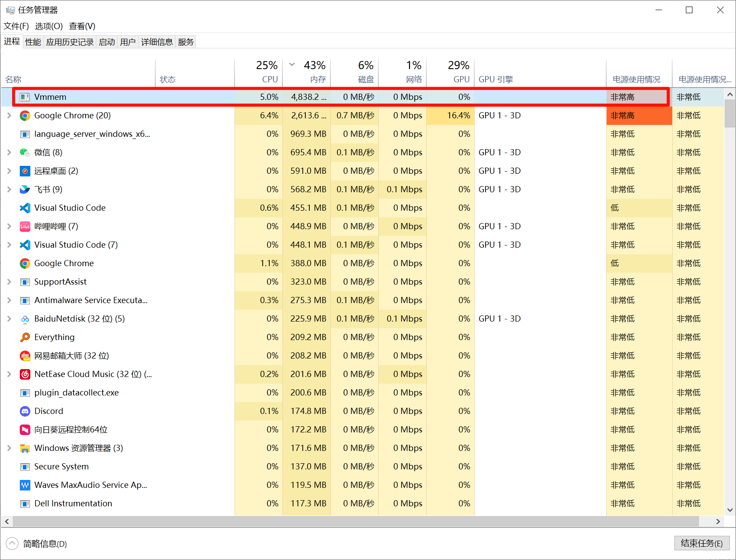Expand the 远程桌面 (2) group
The height and width of the screenshot is (560, 736).
click(x=9, y=171)
